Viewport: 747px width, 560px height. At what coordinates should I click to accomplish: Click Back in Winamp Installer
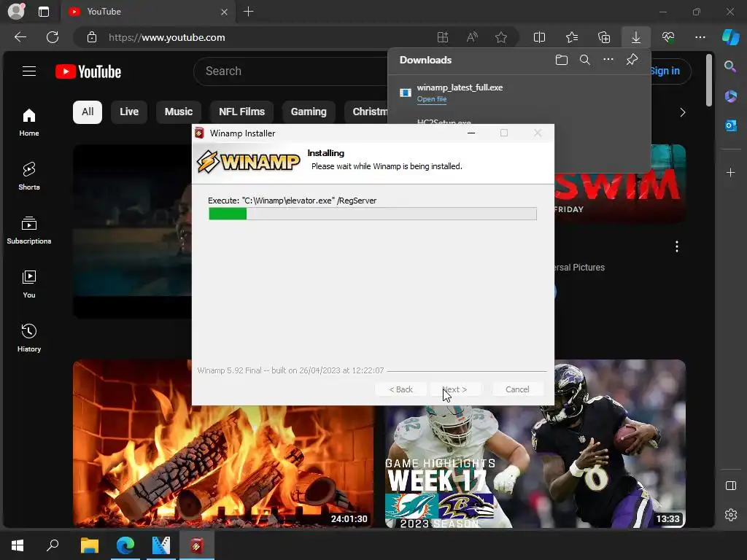point(400,389)
